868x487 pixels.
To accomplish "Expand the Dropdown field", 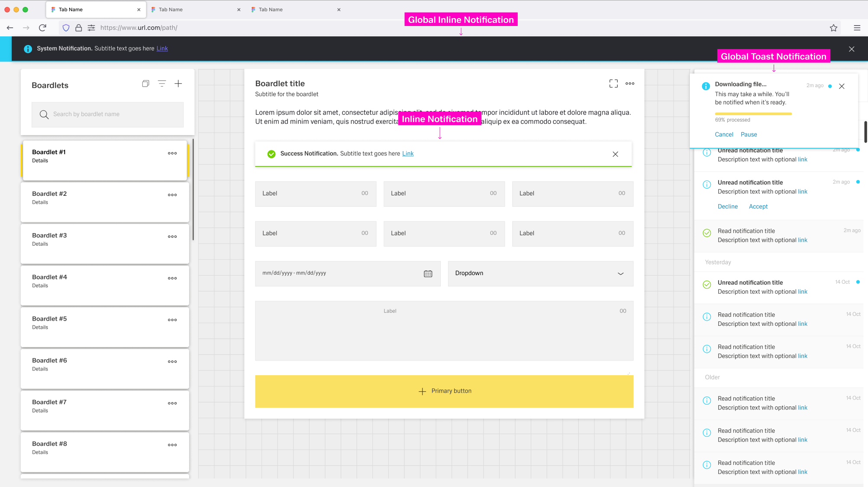I will point(620,273).
